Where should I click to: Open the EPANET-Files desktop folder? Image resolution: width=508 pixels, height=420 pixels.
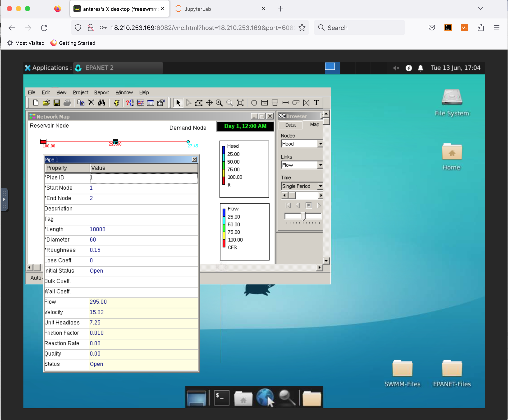point(452,373)
